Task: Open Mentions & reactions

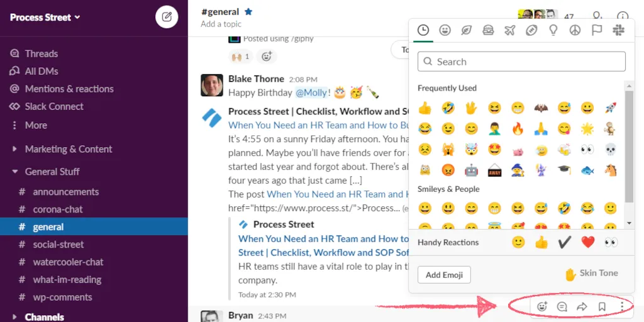Action: [x=69, y=89]
